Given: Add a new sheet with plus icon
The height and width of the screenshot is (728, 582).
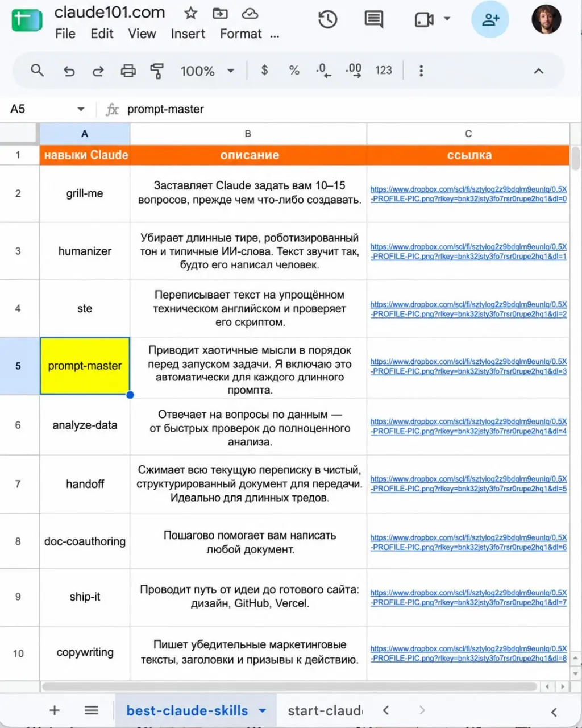Looking at the screenshot, I should tap(55, 710).
